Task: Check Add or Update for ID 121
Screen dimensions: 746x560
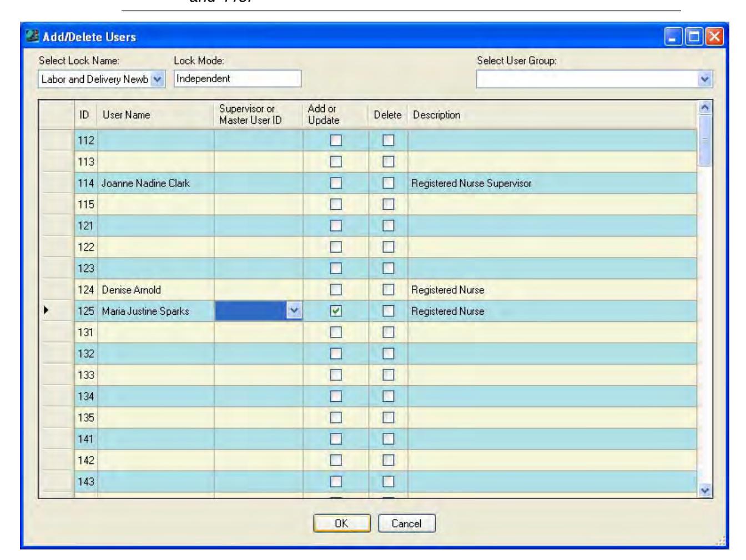Action: click(x=336, y=226)
